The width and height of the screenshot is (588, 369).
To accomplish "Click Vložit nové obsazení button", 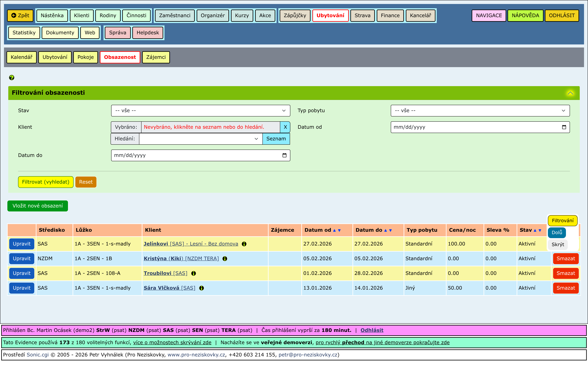I will click(38, 206).
